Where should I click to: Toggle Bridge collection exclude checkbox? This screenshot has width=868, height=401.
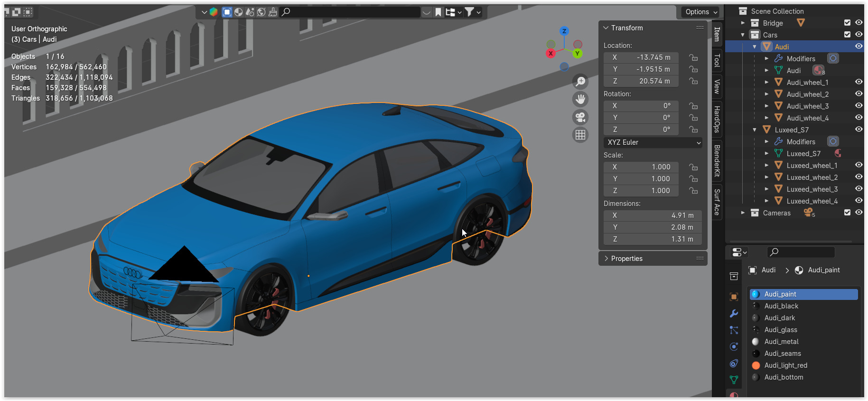click(x=848, y=23)
